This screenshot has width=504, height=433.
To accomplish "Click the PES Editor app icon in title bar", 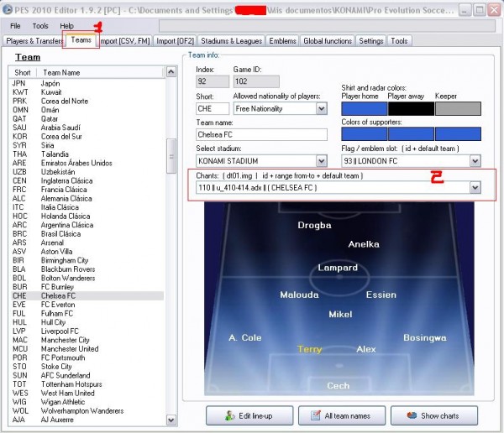I will click(x=7, y=10).
